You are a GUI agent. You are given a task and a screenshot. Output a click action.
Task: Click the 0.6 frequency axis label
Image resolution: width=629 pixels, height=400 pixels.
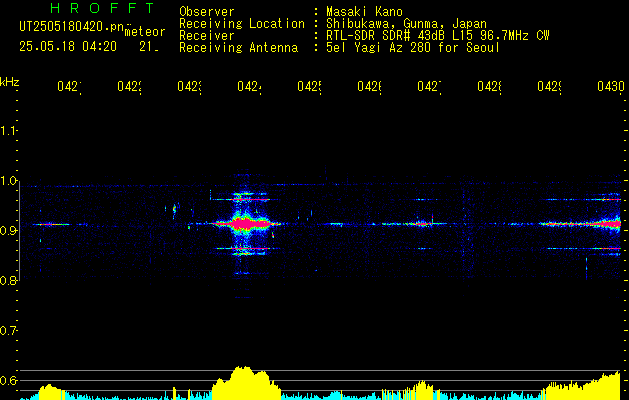click(x=8, y=380)
